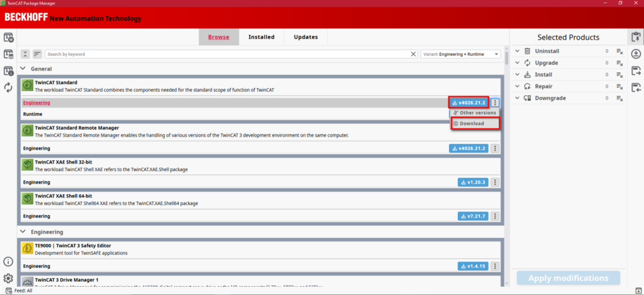Clear the Downgrade list with its clear icon
This screenshot has height=295, width=644.
tap(619, 98)
